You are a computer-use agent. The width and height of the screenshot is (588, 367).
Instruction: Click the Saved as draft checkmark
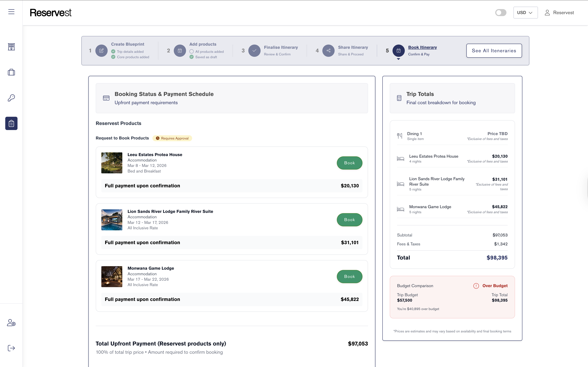coord(191,57)
